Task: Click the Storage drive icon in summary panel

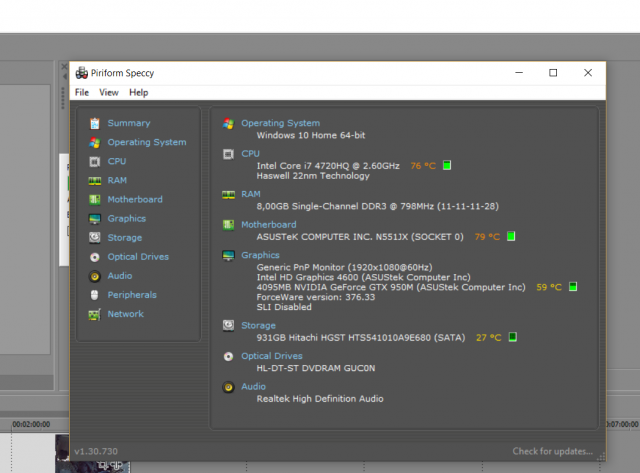Action: (x=229, y=326)
